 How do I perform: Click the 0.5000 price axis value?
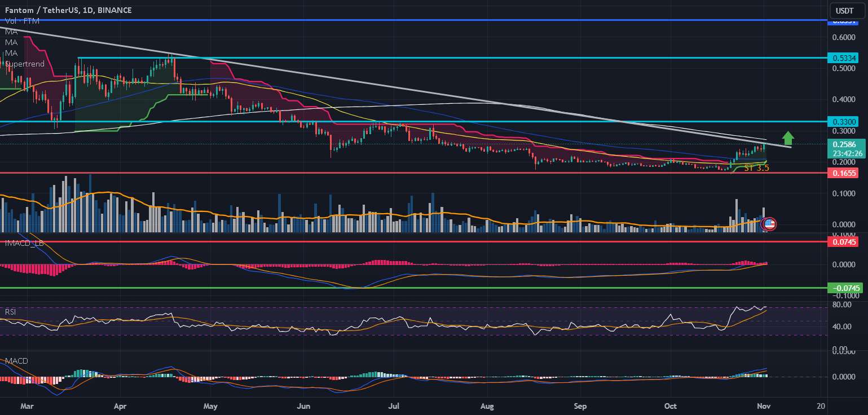pyautogui.click(x=844, y=69)
